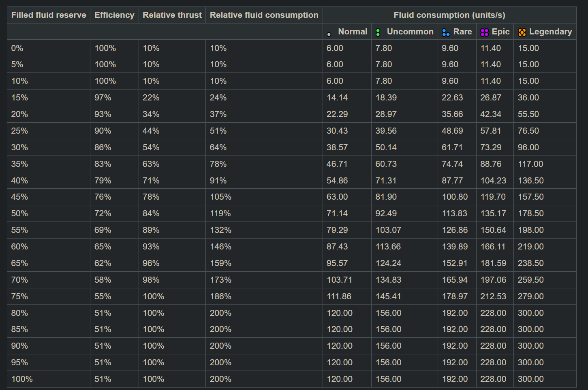Image resolution: width=588 pixels, height=390 pixels.
Task: Click the 55% efficiency cell
Action: tap(114, 296)
